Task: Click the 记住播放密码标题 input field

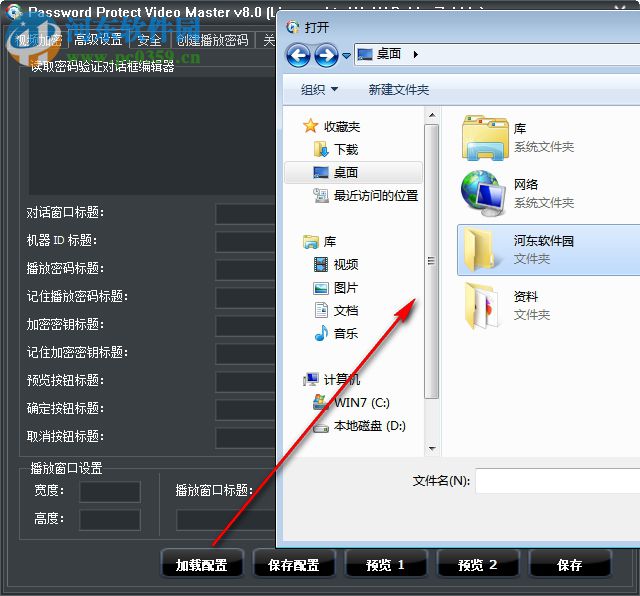Action: coord(246,298)
